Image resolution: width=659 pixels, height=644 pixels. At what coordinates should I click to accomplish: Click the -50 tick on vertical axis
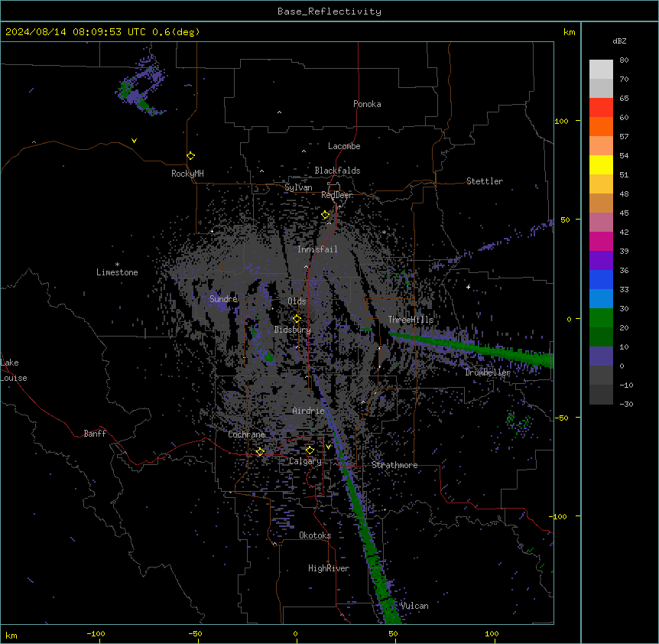tap(560, 418)
